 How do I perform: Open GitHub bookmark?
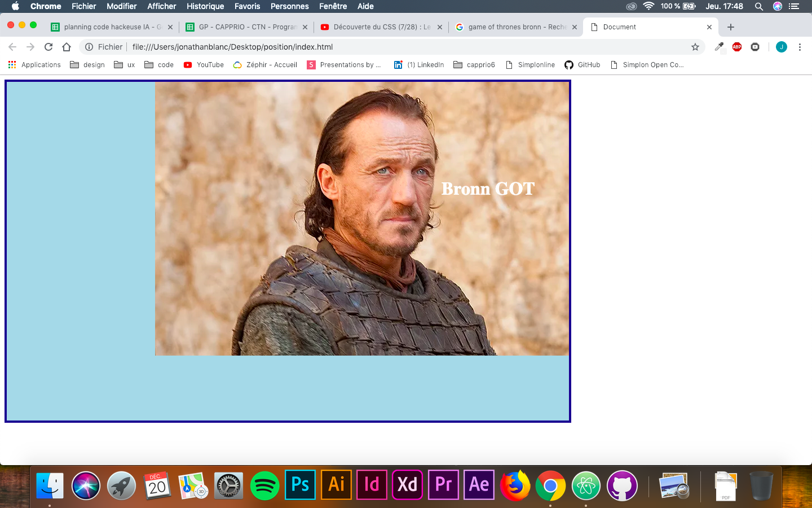pyautogui.click(x=582, y=65)
